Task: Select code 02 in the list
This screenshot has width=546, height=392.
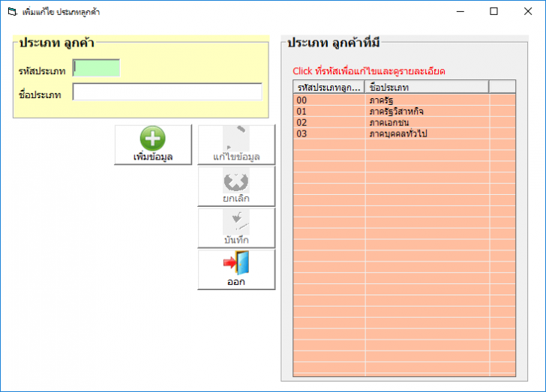Action: (301, 122)
